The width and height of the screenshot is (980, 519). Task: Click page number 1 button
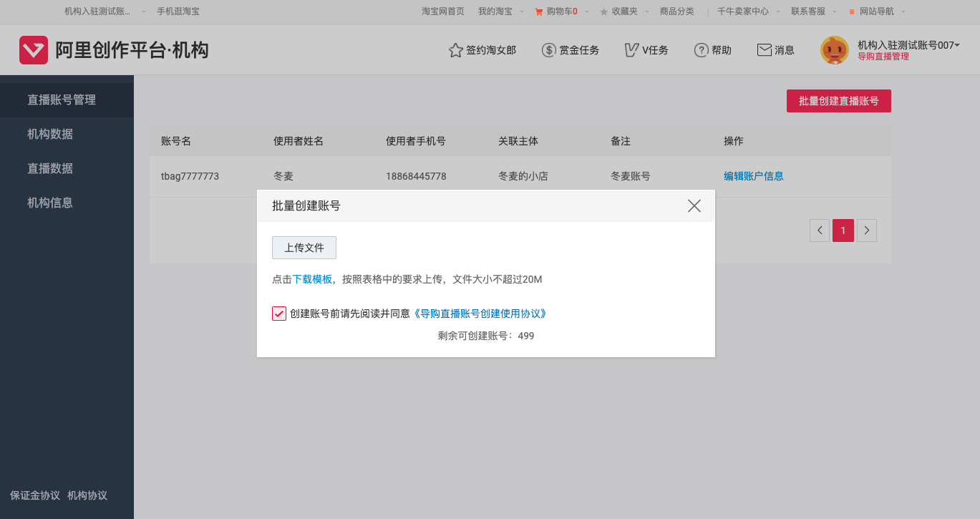coord(843,231)
